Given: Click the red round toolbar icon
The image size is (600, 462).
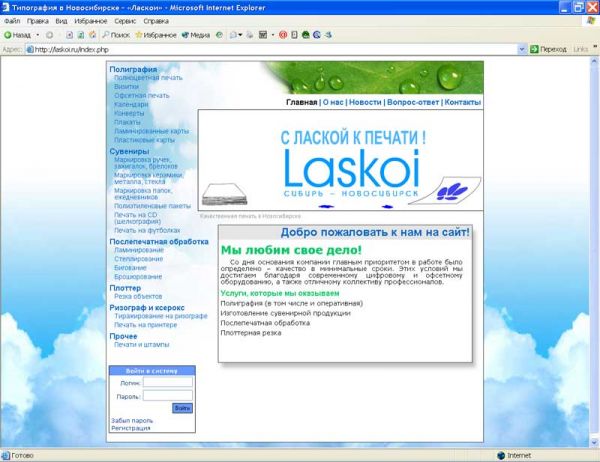Looking at the screenshot, I should (283, 35).
